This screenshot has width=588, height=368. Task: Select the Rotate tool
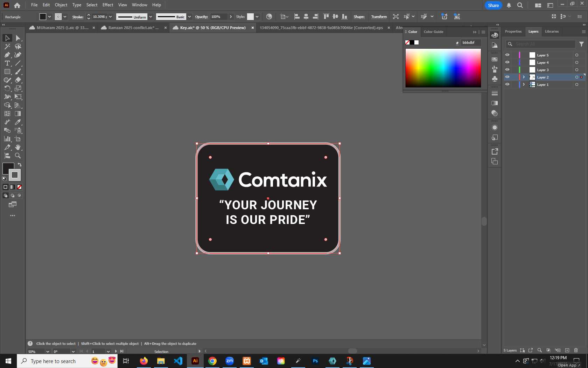(7, 88)
